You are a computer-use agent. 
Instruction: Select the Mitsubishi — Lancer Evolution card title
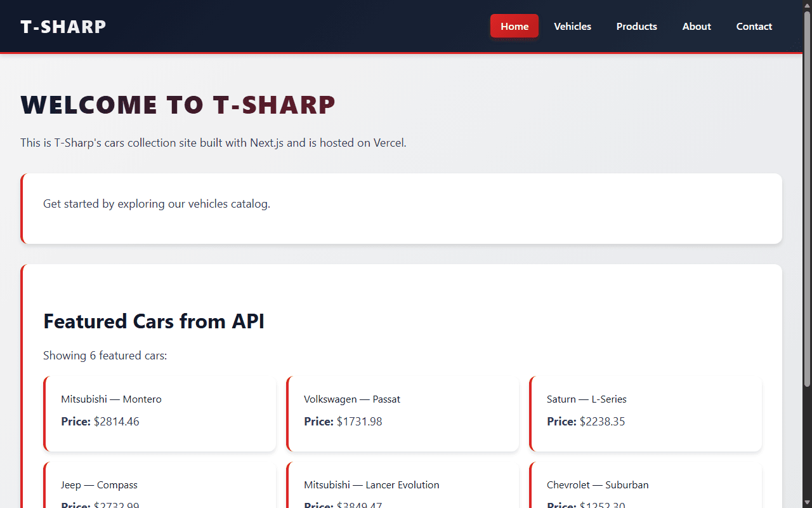pos(372,485)
